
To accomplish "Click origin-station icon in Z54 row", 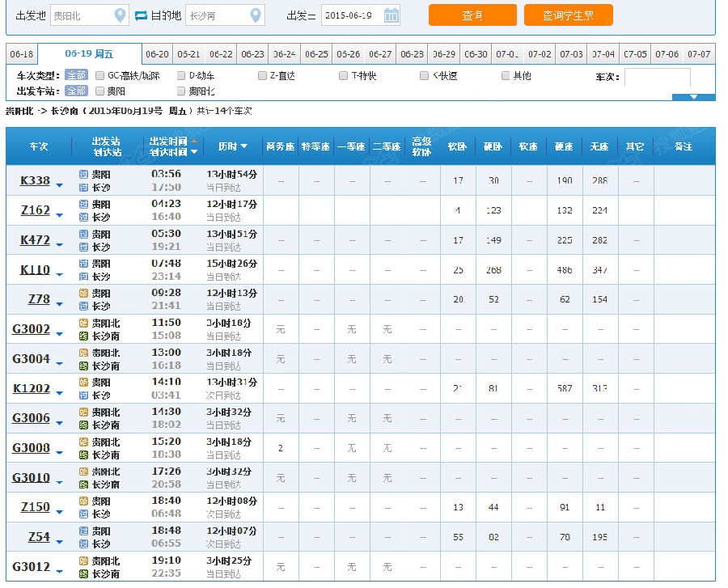I will (x=83, y=531).
